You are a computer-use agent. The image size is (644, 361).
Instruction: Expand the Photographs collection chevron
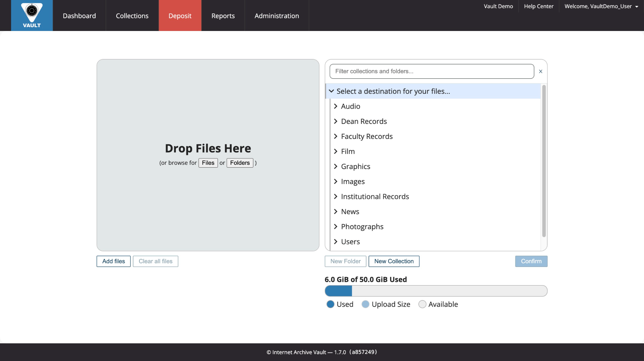click(336, 226)
